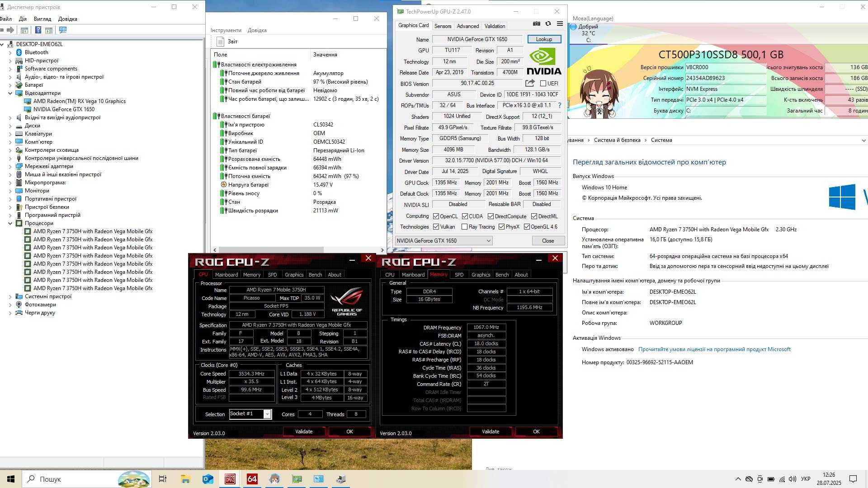868x488 pixels.
Task: Open the Mainboard tab in left CPU-Z window
Action: (226, 275)
